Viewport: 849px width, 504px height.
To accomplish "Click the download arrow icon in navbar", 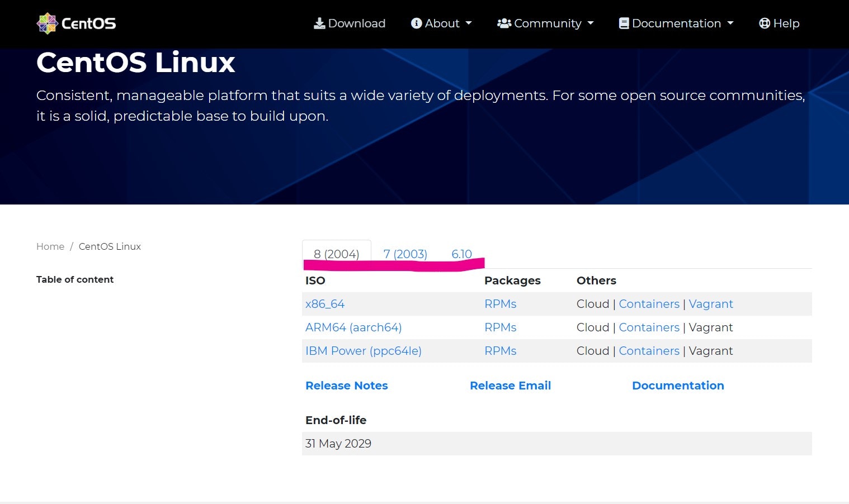I will pyautogui.click(x=319, y=23).
